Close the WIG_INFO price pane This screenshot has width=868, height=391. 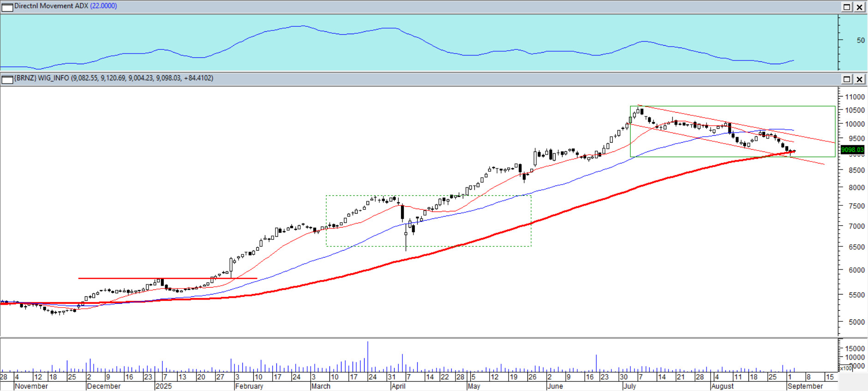(x=860, y=79)
